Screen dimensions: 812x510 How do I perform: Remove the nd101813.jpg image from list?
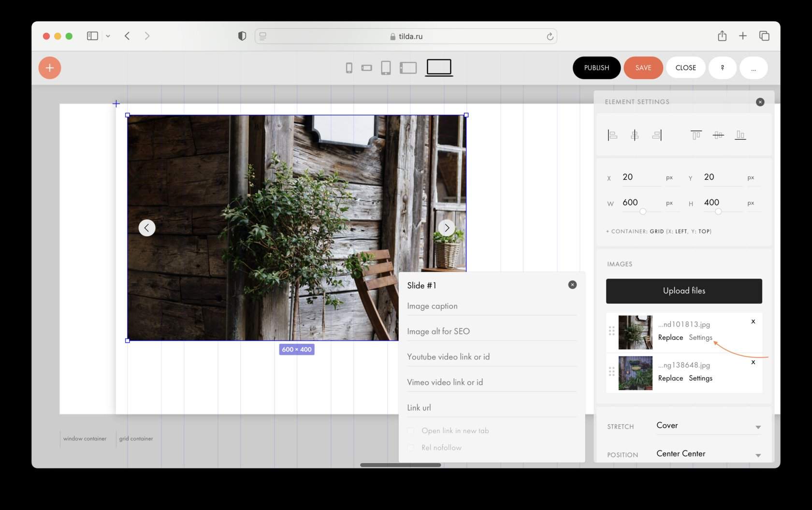[753, 321]
